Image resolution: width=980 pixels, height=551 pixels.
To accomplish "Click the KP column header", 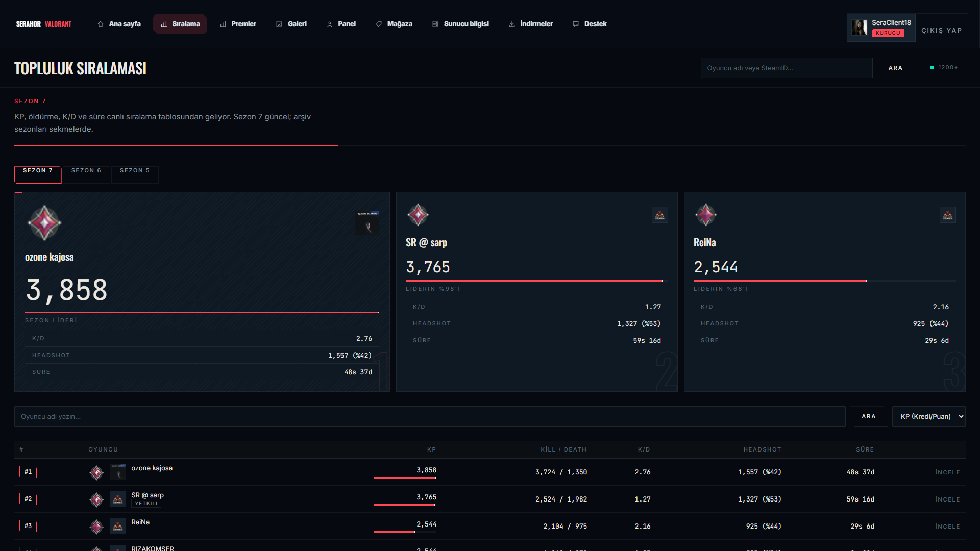I will [431, 449].
